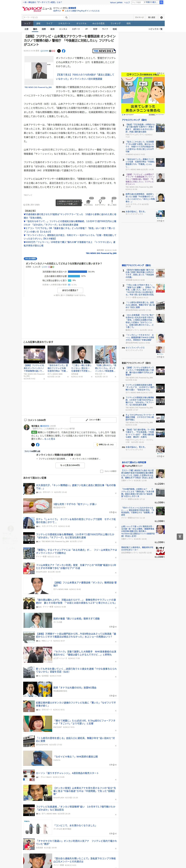This screenshot has width=186, height=868.
Task: Open 日テレ「しゃべくり」 article link
Action: (x=76, y=521)
